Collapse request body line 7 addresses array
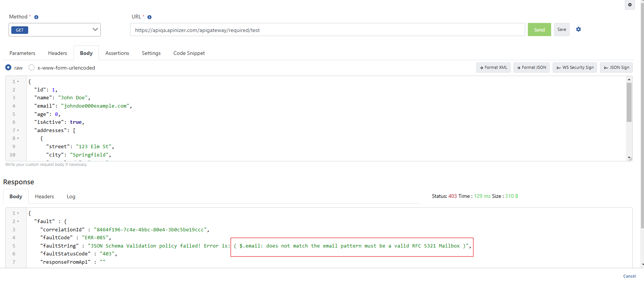The image size is (644, 281). click(x=18, y=131)
